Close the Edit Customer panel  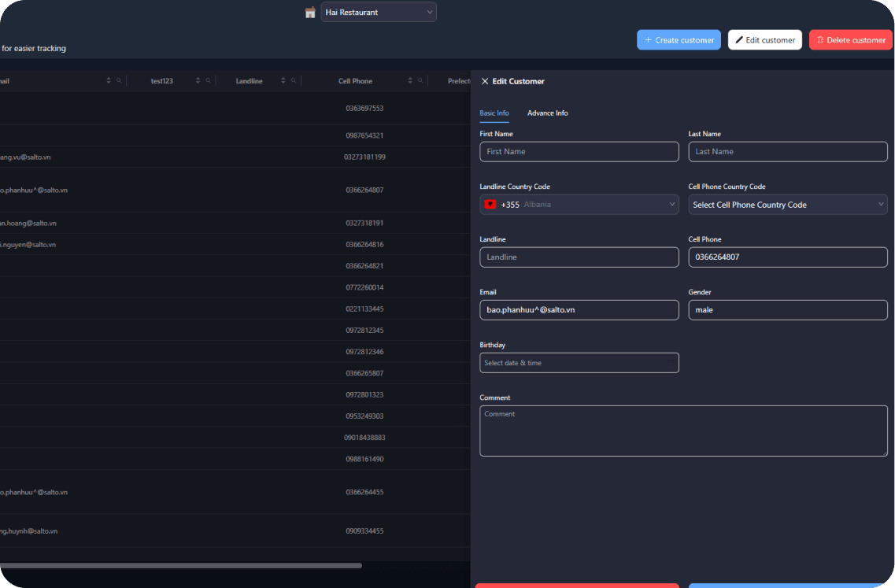(485, 81)
